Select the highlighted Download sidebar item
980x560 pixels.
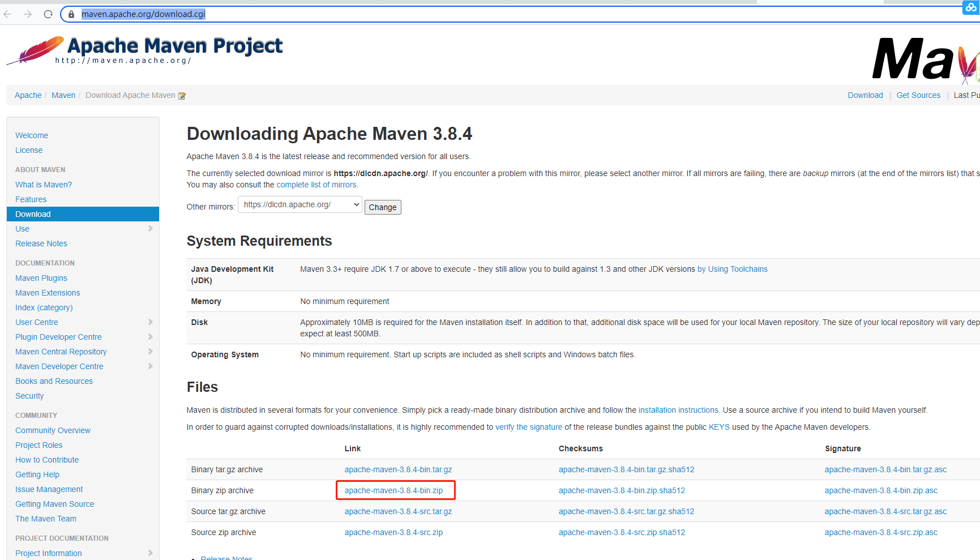tap(83, 214)
